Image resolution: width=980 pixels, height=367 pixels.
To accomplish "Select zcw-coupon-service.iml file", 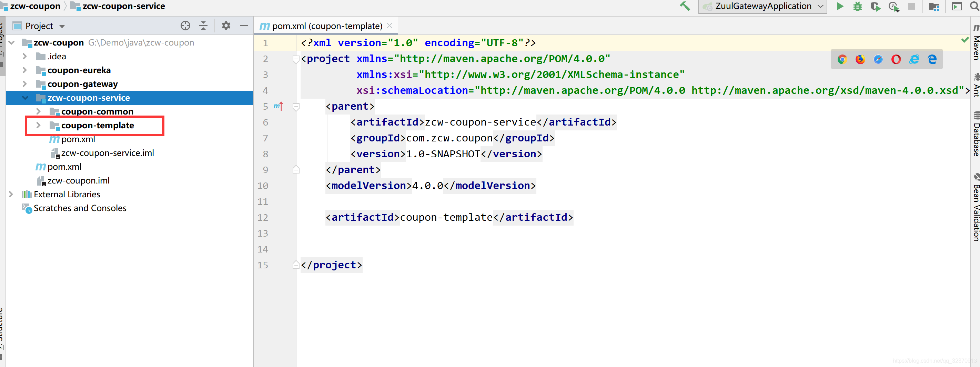I will [108, 153].
